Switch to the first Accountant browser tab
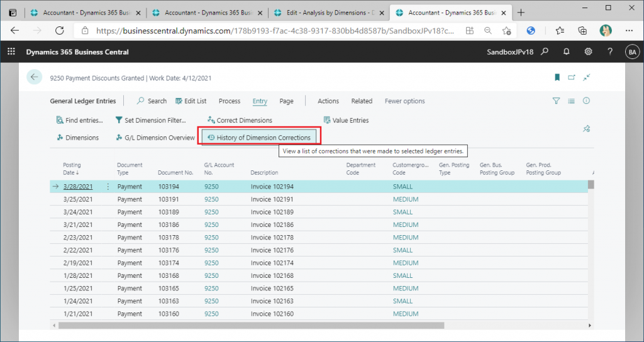The width and height of the screenshot is (644, 342). 86,13
